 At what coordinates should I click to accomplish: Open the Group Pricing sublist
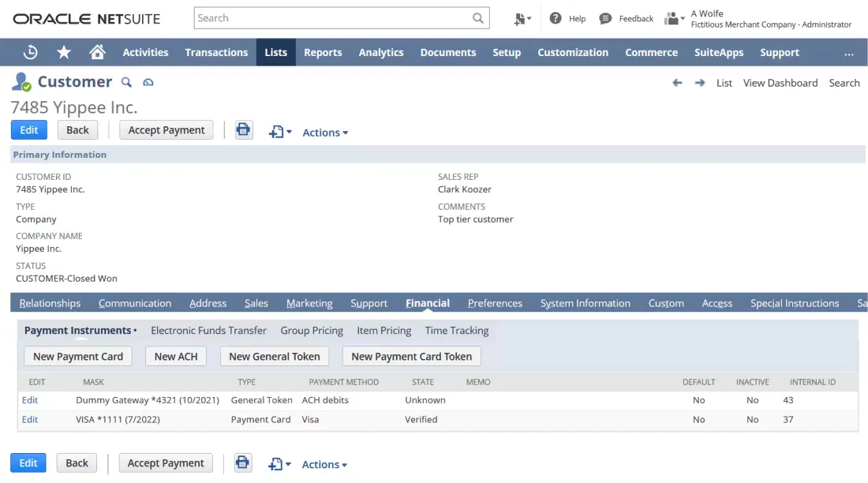click(312, 331)
